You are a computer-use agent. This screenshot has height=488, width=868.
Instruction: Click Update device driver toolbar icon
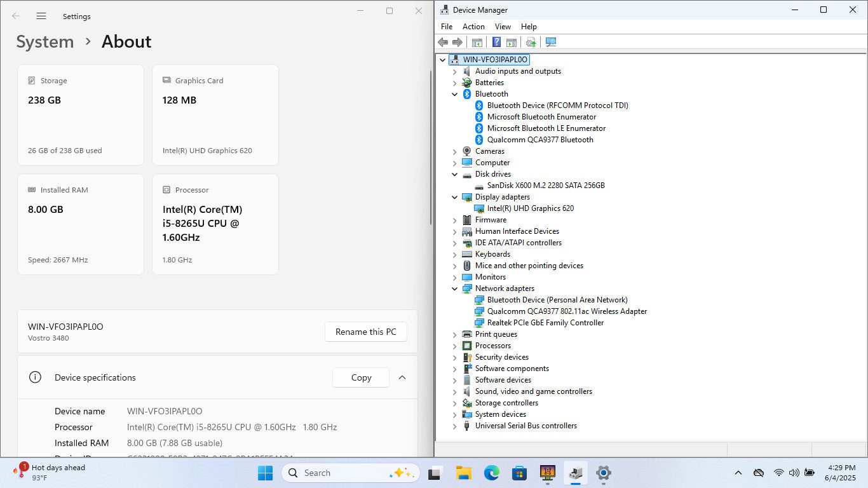[x=531, y=42]
